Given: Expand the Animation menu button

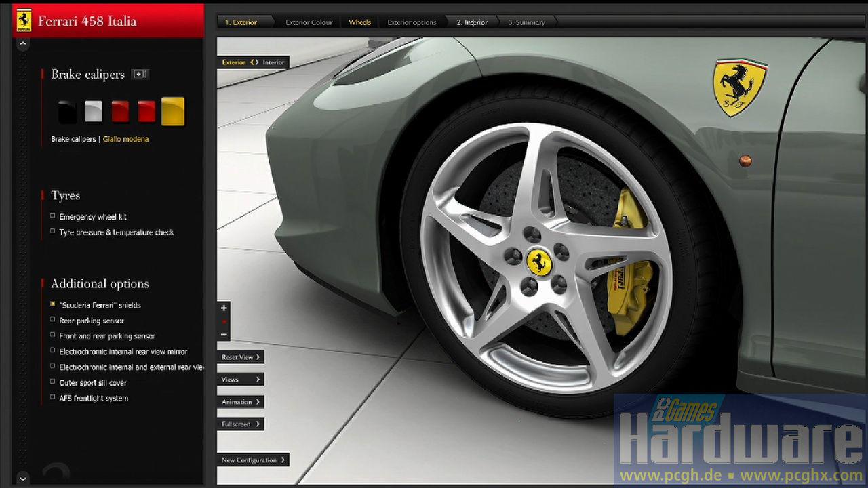Looking at the screenshot, I should [x=241, y=402].
